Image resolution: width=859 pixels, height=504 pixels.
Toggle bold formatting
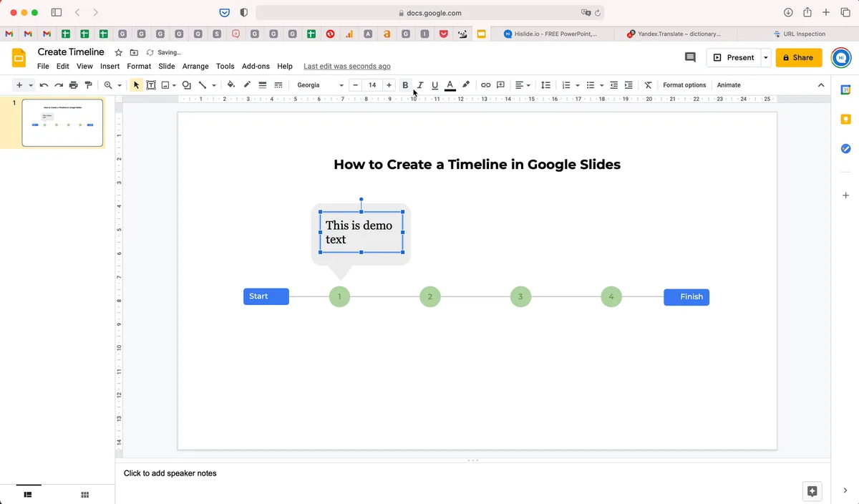[x=405, y=85]
